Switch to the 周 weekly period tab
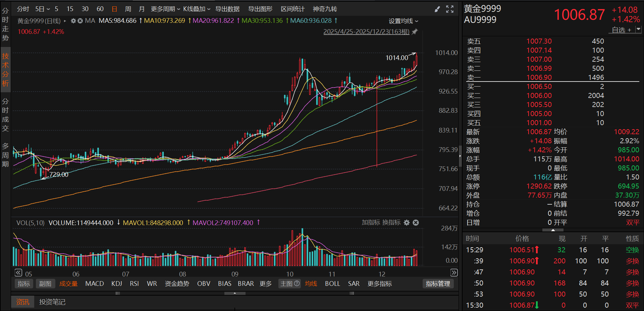This screenshot has width=644, height=311. [x=128, y=9]
